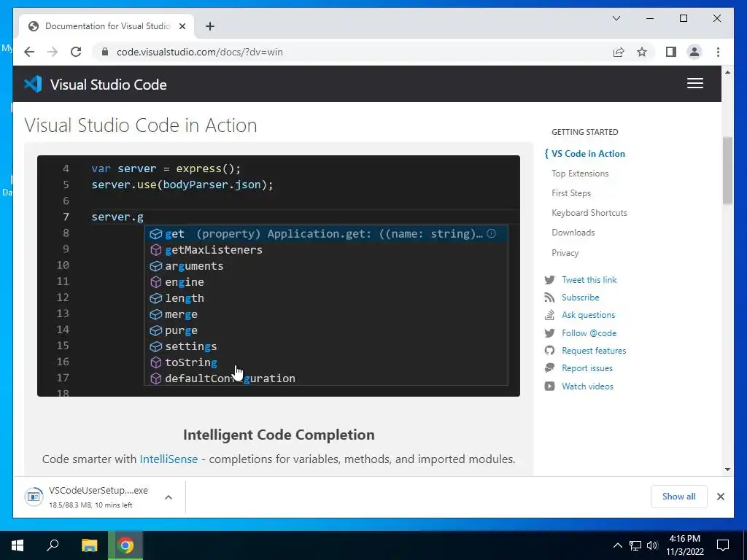Click the Watch videos link

(x=587, y=386)
